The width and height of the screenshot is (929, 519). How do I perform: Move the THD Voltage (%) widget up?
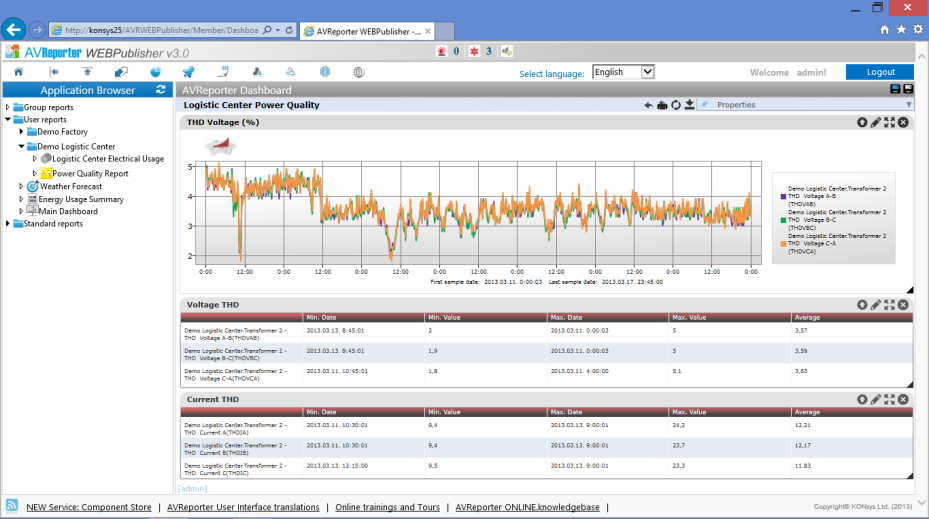[x=862, y=122]
